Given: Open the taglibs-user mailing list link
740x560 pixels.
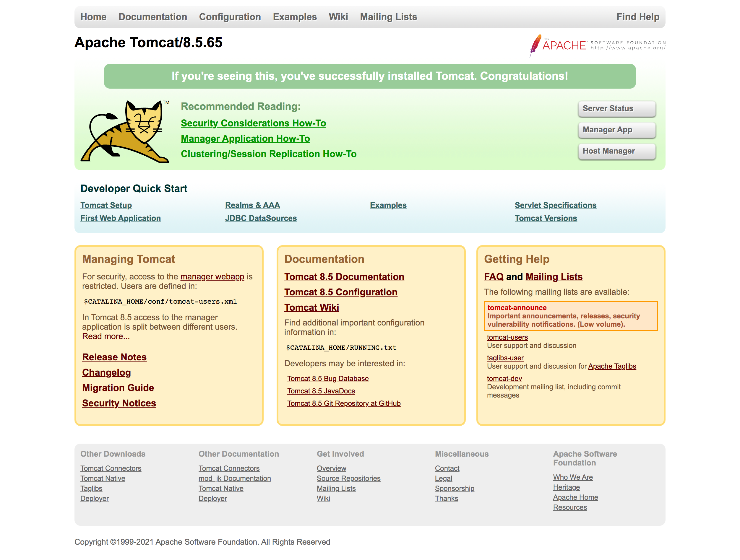Looking at the screenshot, I should 505,358.
